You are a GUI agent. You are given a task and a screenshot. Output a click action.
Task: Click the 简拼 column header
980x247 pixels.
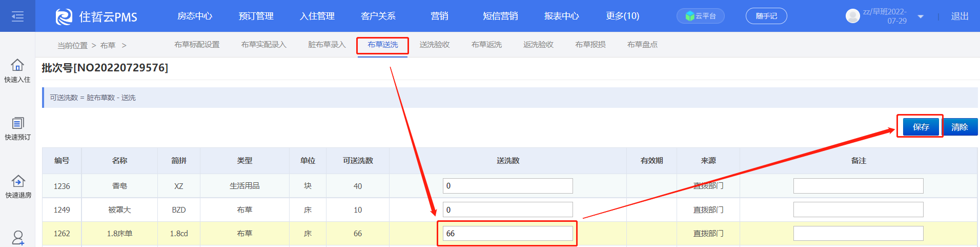pyautogui.click(x=179, y=161)
